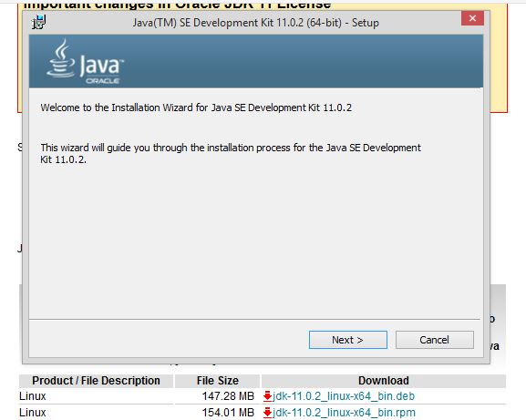Image resolution: width=526 pixels, height=420 pixels.
Task: Click the Oracle JDK 11 License notice heading
Action: [x=178, y=5]
